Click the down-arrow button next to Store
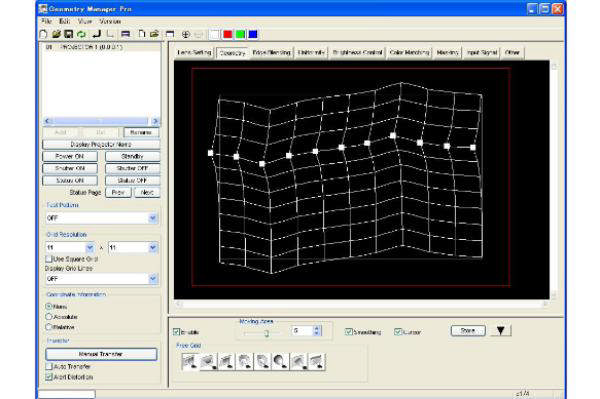 501,331
